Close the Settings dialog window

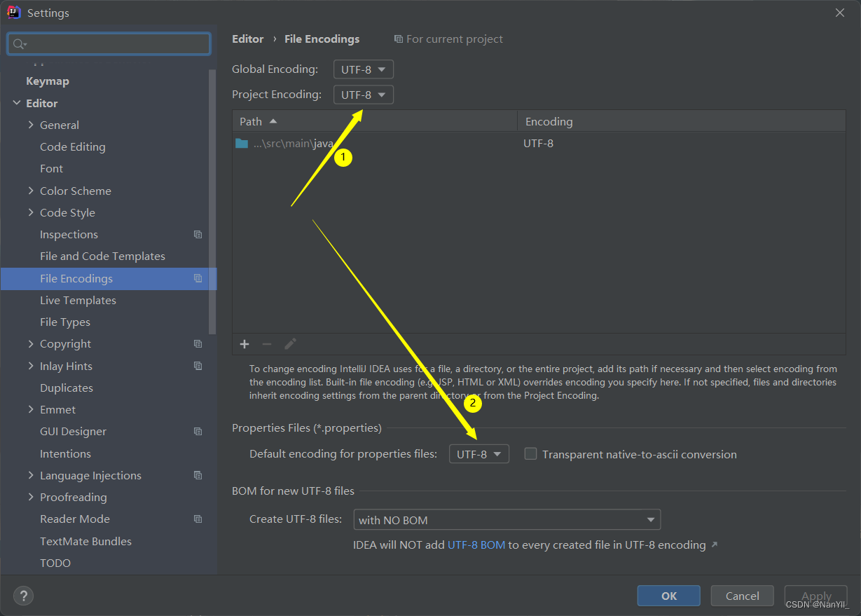(x=840, y=13)
